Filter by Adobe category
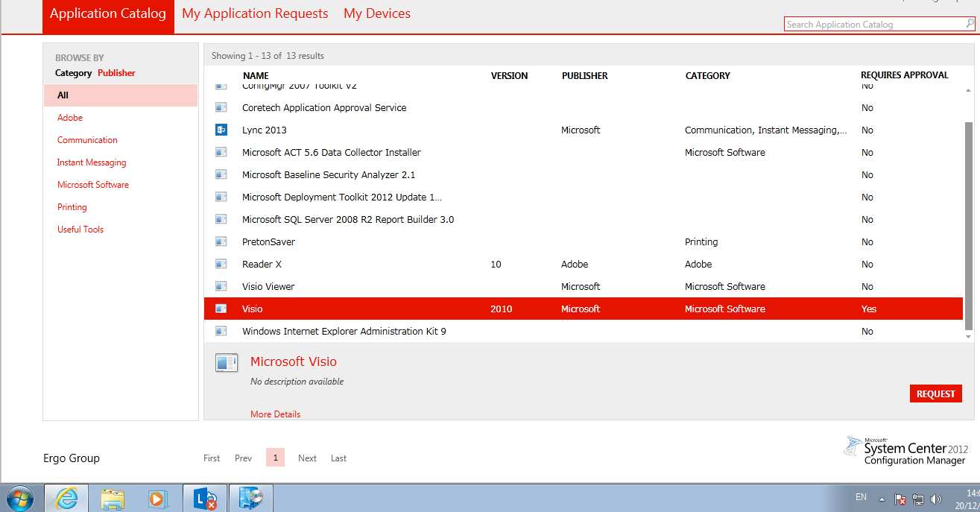980x512 pixels. (x=70, y=118)
